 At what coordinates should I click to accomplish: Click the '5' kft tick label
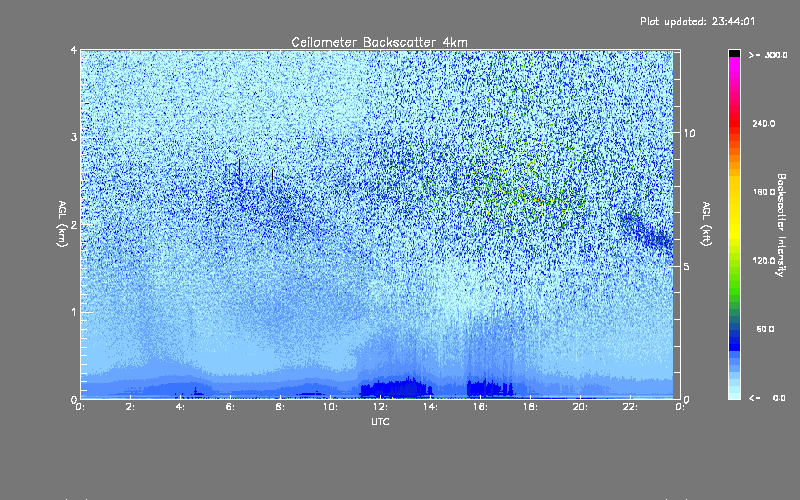click(687, 266)
